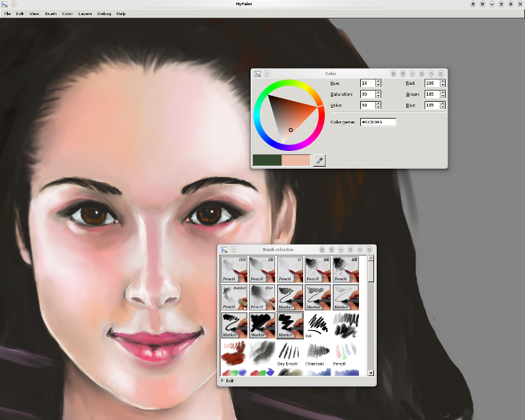Pick the Dry Brush
Viewport: 525px width, 420px height.
(x=287, y=350)
